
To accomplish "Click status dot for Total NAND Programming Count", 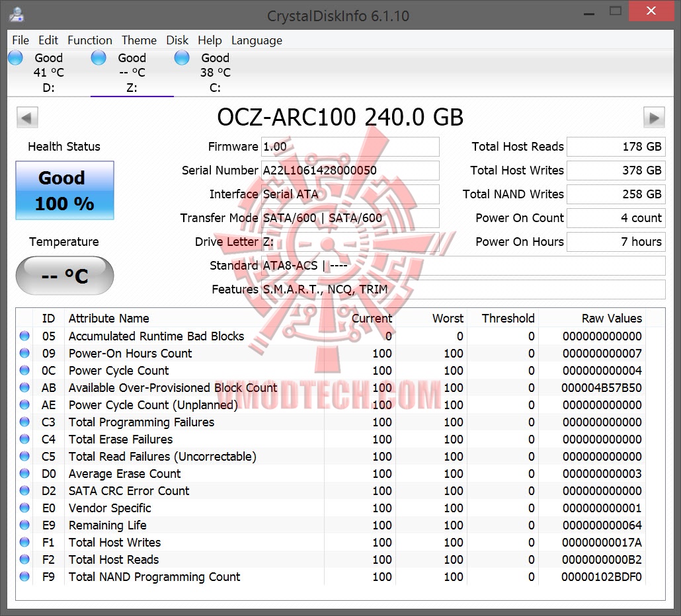I will point(24,576).
